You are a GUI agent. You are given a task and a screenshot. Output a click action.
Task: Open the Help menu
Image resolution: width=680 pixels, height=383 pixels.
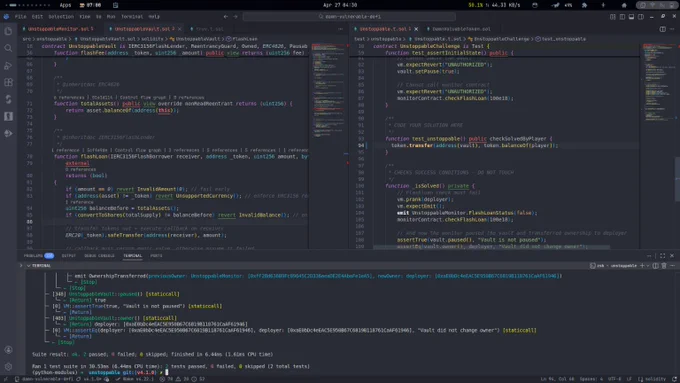click(154, 16)
